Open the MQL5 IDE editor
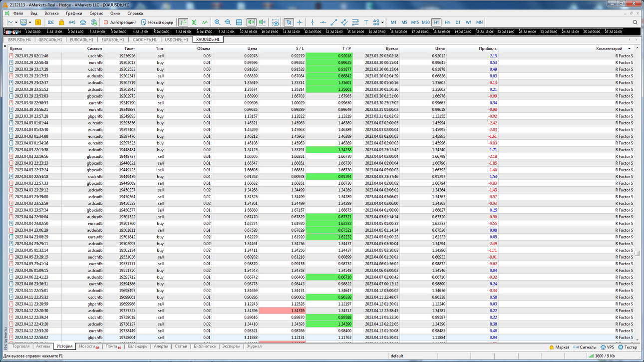This screenshot has width=644, height=362. pyautogui.click(x=51, y=22)
